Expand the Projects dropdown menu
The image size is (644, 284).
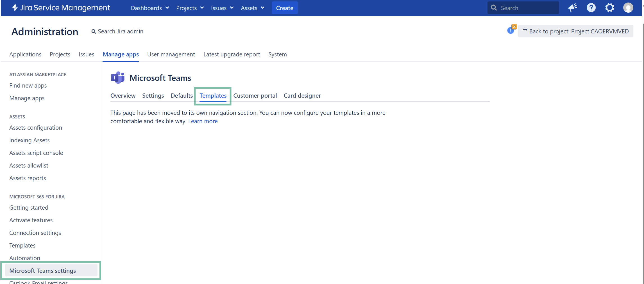[190, 8]
